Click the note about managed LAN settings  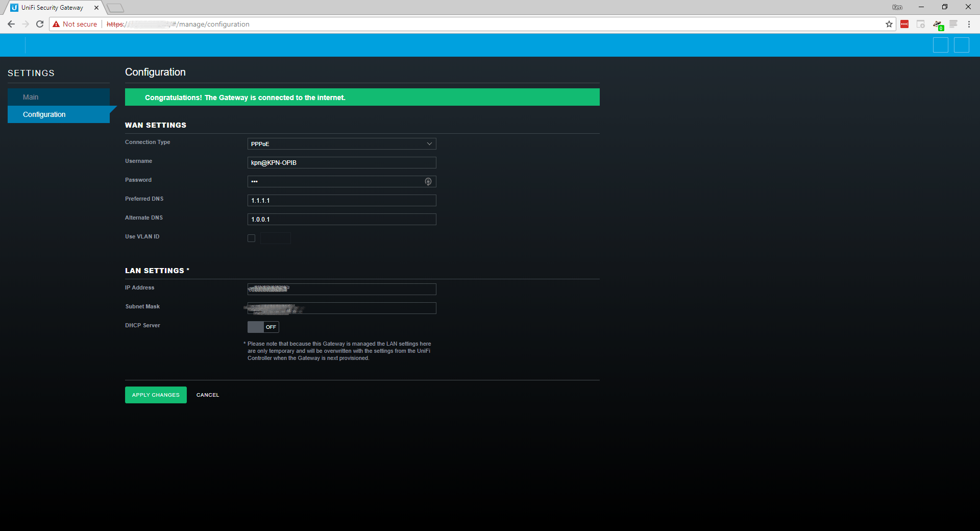pos(338,351)
